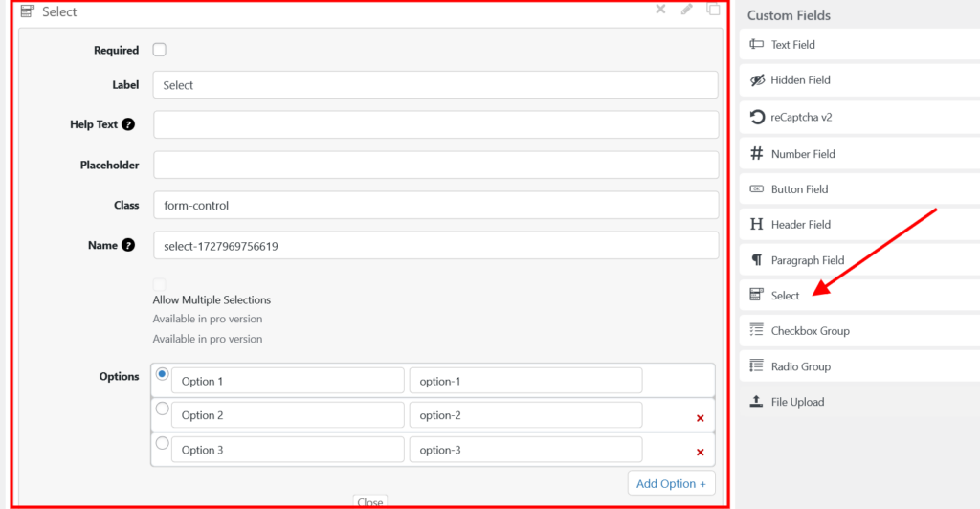Click the Add Option + button
The width and height of the screenshot is (980, 509).
pyautogui.click(x=670, y=483)
